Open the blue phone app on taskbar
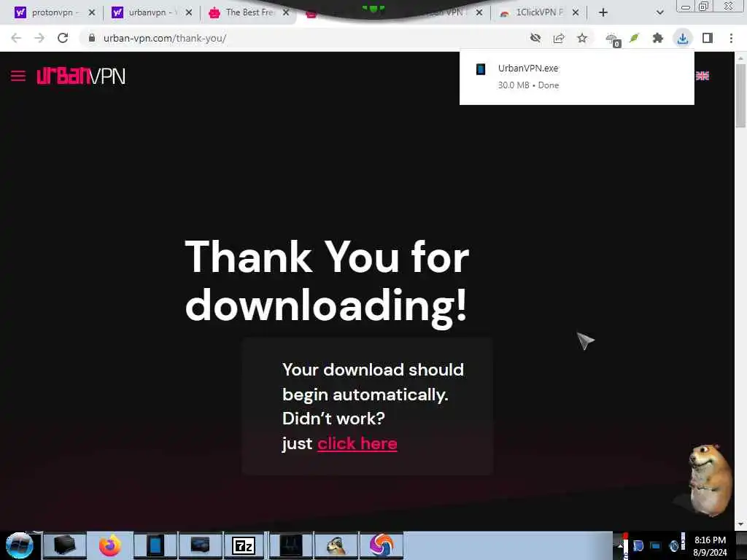Viewport: 747px width, 560px height. click(x=155, y=545)
